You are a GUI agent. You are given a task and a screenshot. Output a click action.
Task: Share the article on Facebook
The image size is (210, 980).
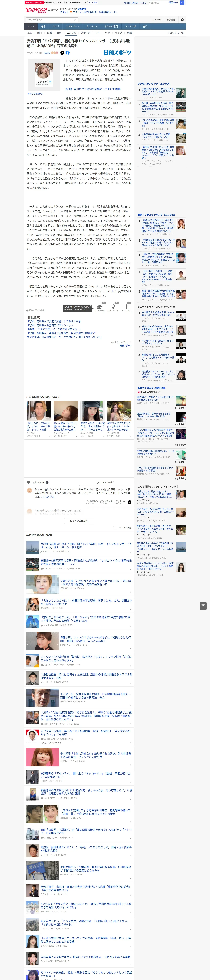pos(67,53)
